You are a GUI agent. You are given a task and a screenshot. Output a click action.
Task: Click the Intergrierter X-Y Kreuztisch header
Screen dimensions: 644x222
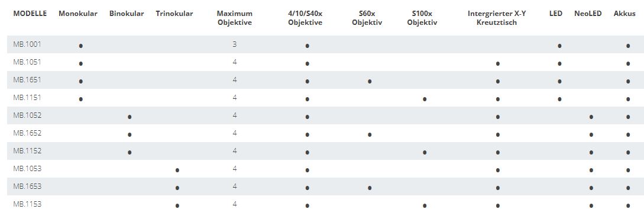pyautogui.click(x=497, y=18)
